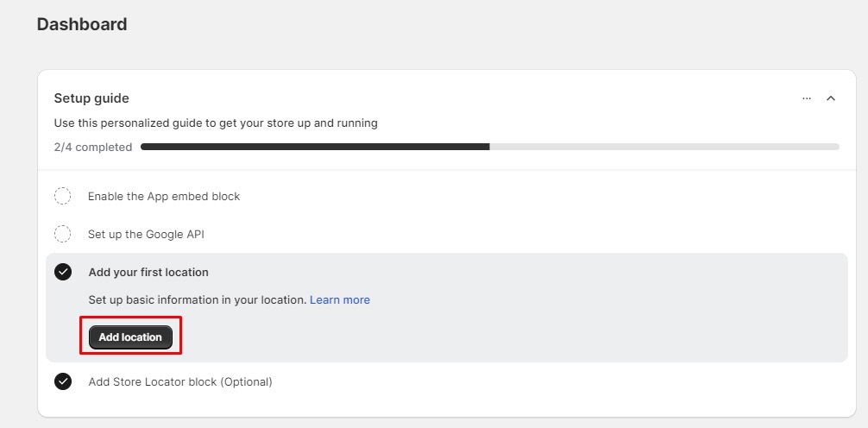Click the 2/4 completed progress label

click(x=93, y=148)
